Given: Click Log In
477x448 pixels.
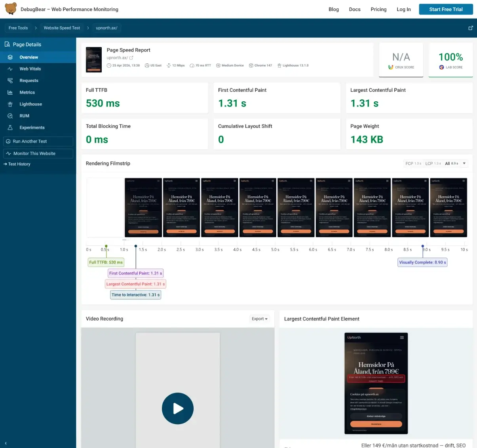Looking at the screenshot, I should [404, 9].
